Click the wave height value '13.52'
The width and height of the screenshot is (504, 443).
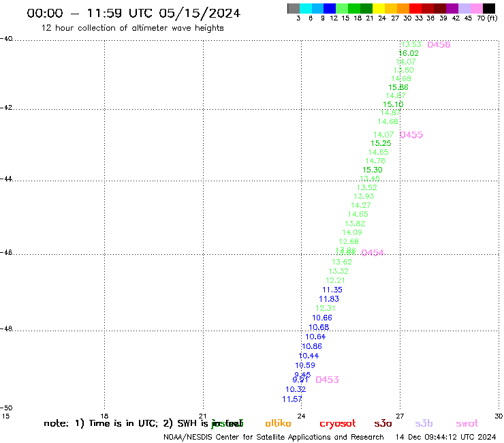point(366,187)
